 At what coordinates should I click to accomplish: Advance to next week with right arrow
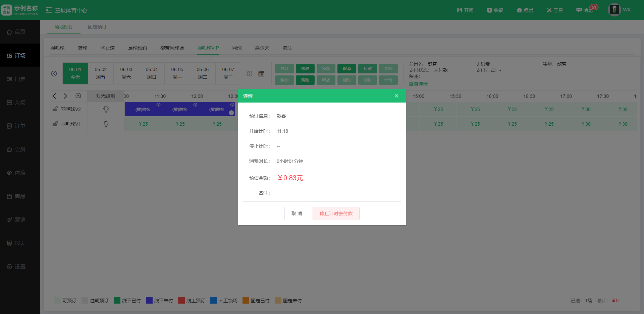250,74
